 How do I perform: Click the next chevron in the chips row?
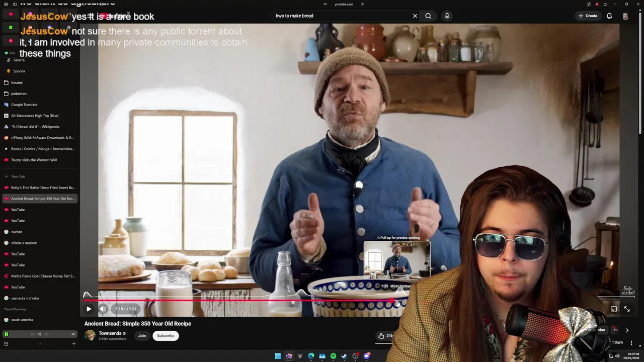(x=627, y=330)
